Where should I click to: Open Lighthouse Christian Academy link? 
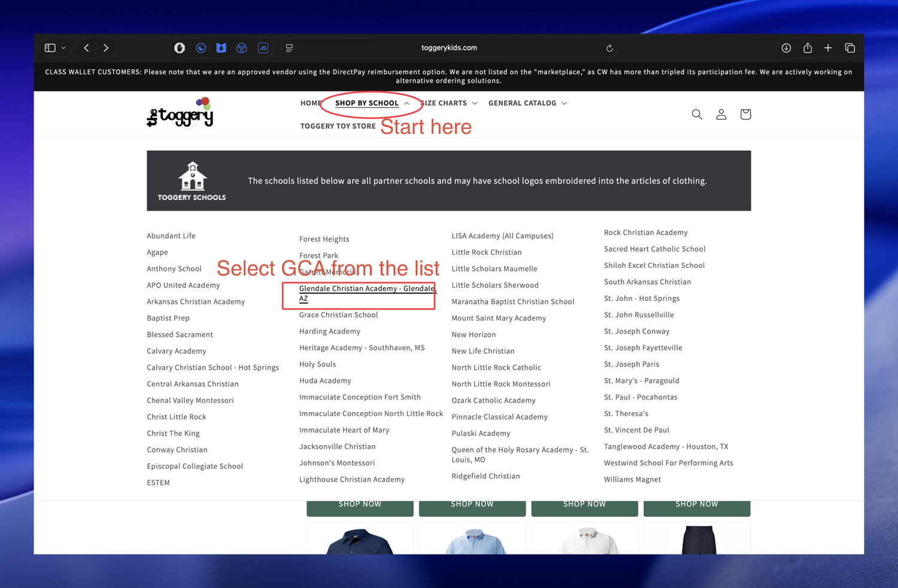(x=352, y=479)
